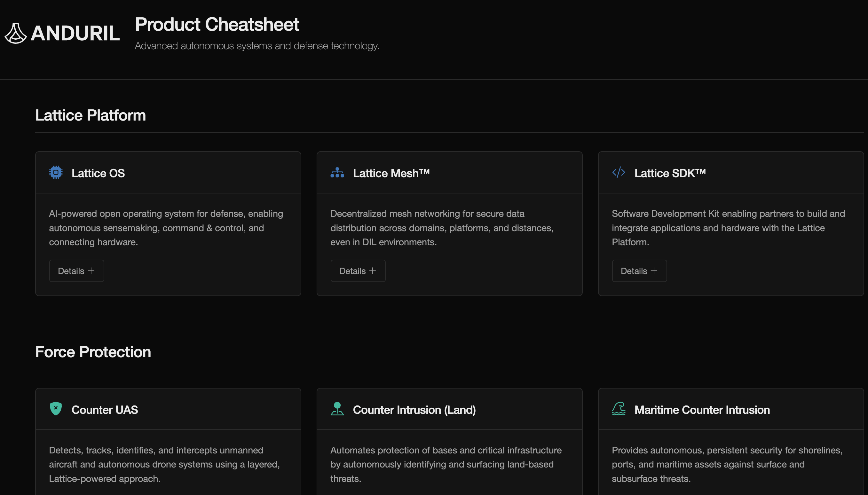
Task: Click the Product Cheatsheet heading
Action: (x=217, y=25)
